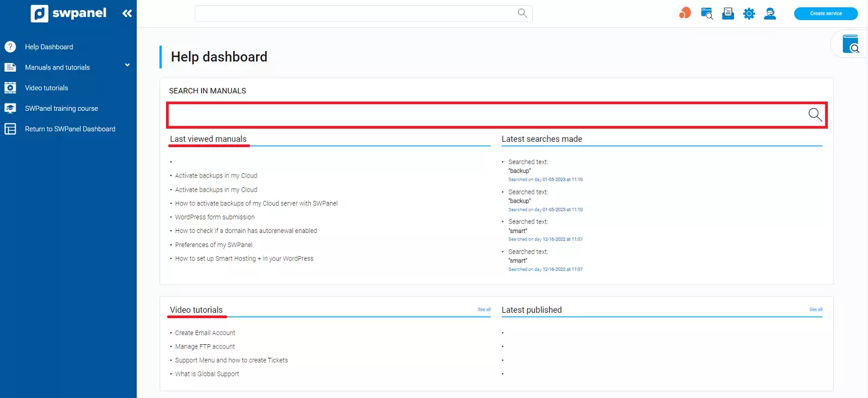Expand the Manuals and tutorials submenu arrow
868x398 pixels.
click(x=127, y=65)
